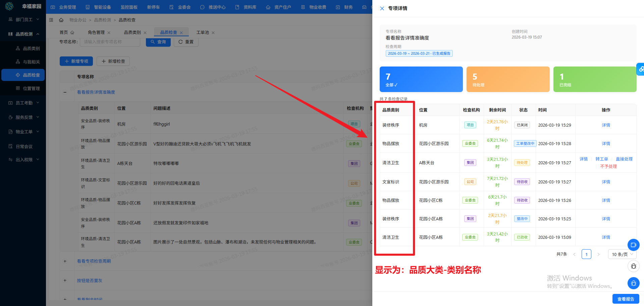644x306 pixels.
Task: Close the 工单池 tab via its X
Action: [213, 33]
